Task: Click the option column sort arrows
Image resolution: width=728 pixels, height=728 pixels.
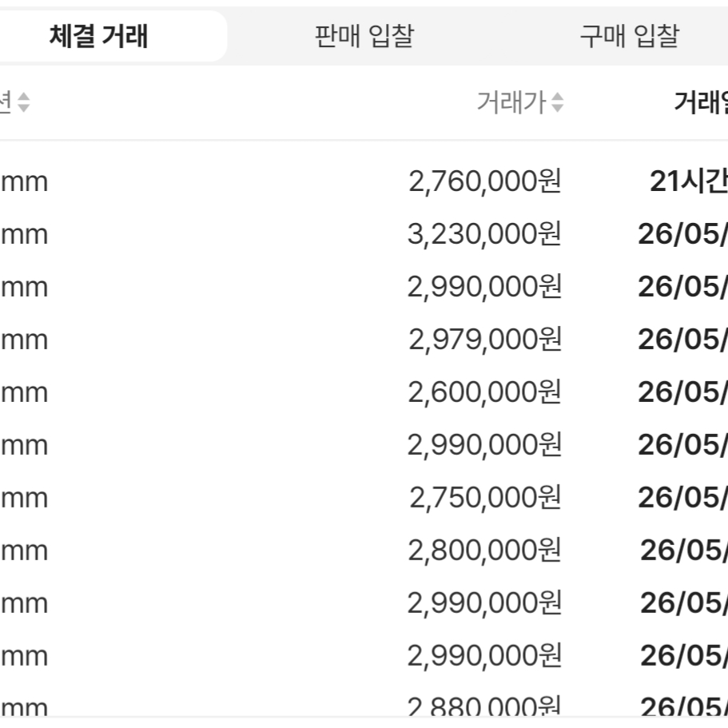Action: [24, 102]
